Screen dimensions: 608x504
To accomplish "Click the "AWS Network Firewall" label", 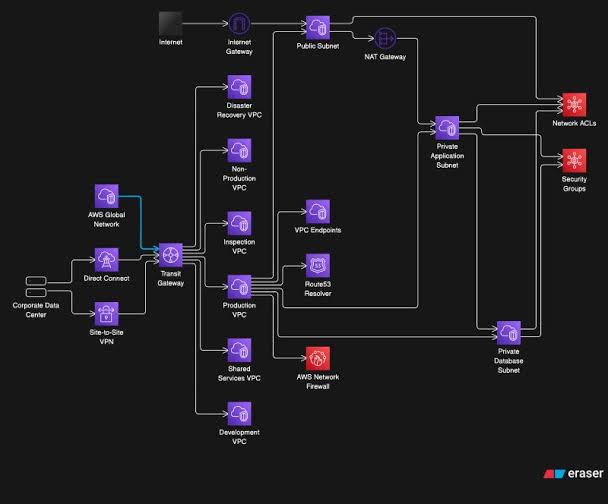I will tap(318, 381).
